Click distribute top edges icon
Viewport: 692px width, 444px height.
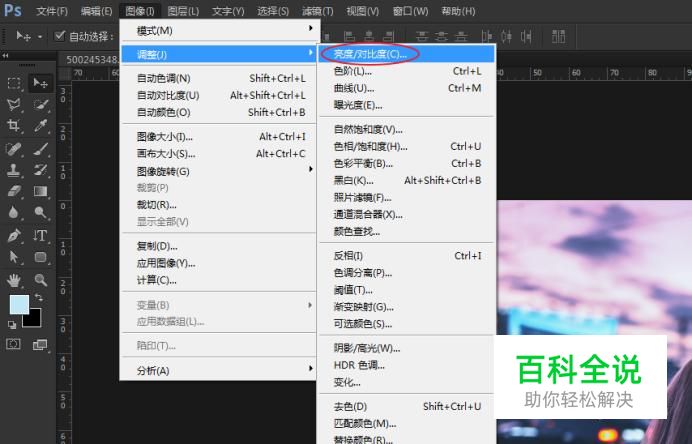(422, 36)
